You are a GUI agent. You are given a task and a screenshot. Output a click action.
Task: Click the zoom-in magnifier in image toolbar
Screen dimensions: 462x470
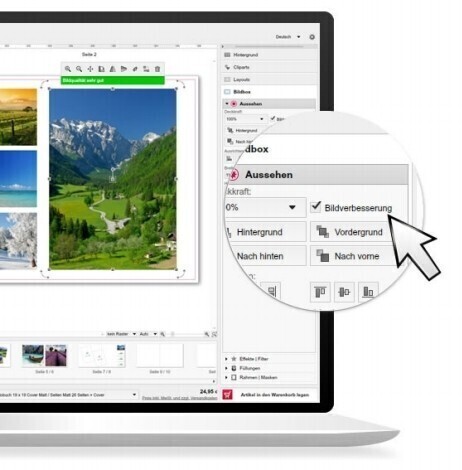point(68,69)
